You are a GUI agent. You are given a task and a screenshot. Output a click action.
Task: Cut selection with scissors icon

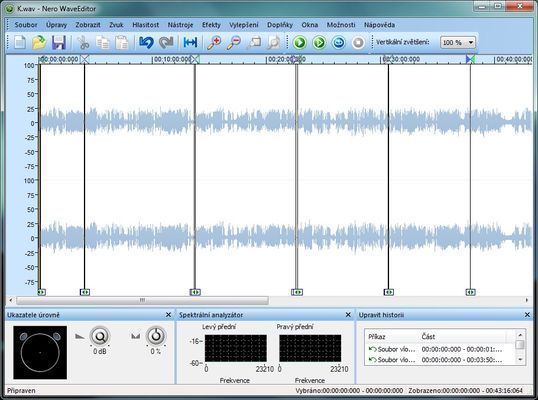(83, 43)
